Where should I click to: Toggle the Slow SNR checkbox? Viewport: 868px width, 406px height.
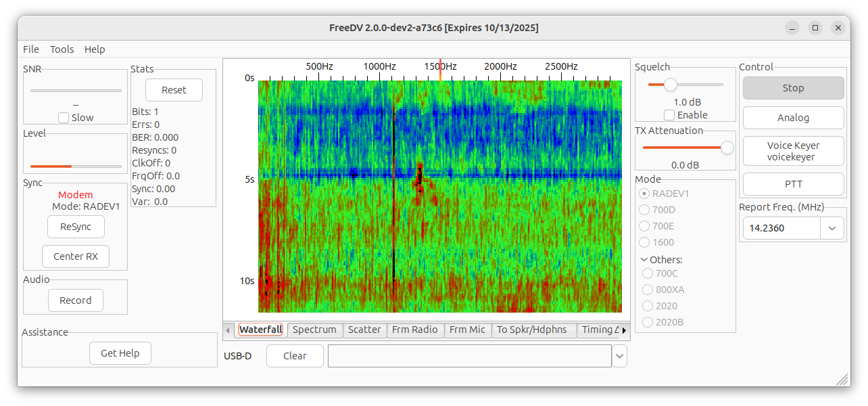pyautogui.click(x=64, y=118)
